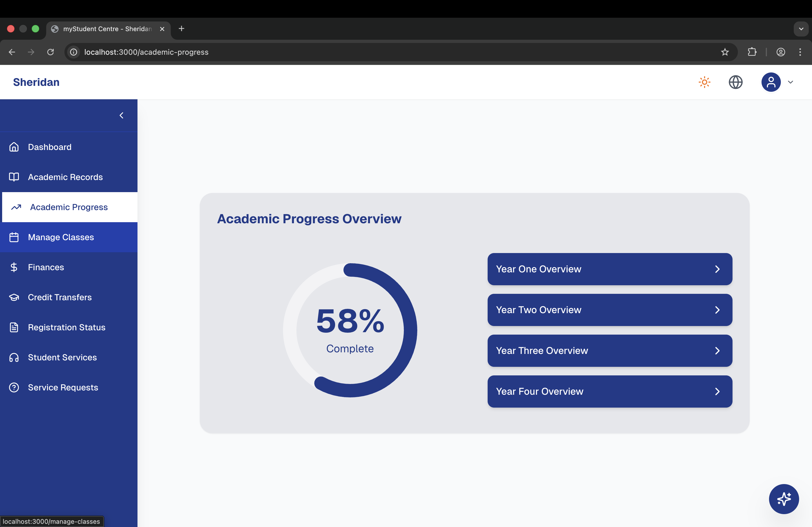Image resolution: width=812 pixels, height=527 pixels.
Task: Open the Year Two Overview button
Action: 609,310
